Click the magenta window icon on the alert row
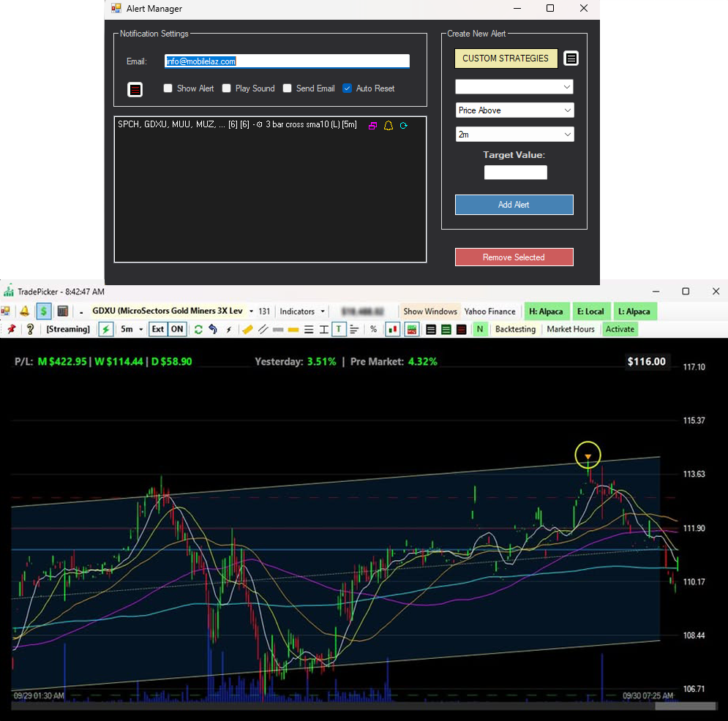 pos(372,126)
